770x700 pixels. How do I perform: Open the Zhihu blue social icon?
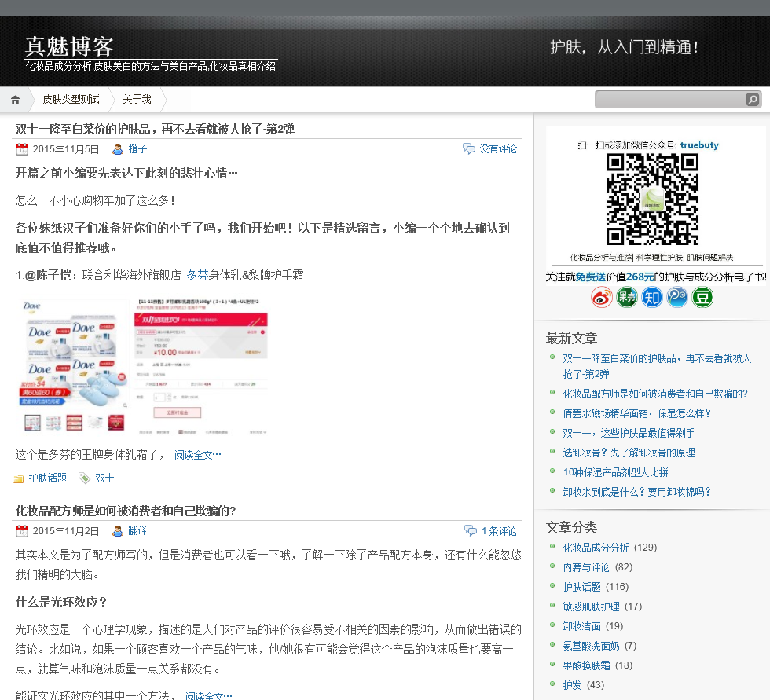(652, 298)
